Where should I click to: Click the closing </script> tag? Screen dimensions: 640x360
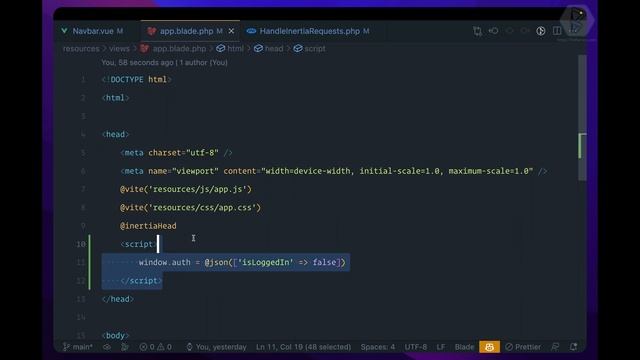[141, 281]
